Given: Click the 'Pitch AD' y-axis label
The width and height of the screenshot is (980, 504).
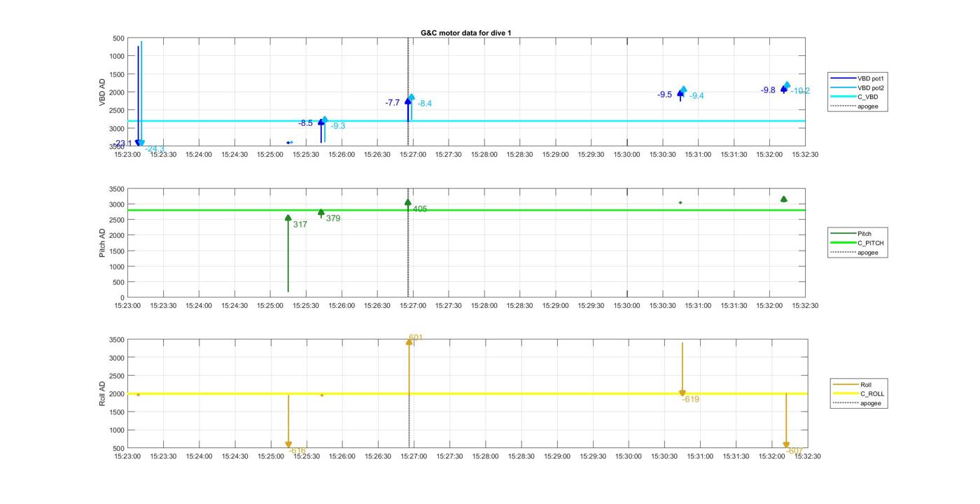Looking at the screenshot, I should pos(102,243).
